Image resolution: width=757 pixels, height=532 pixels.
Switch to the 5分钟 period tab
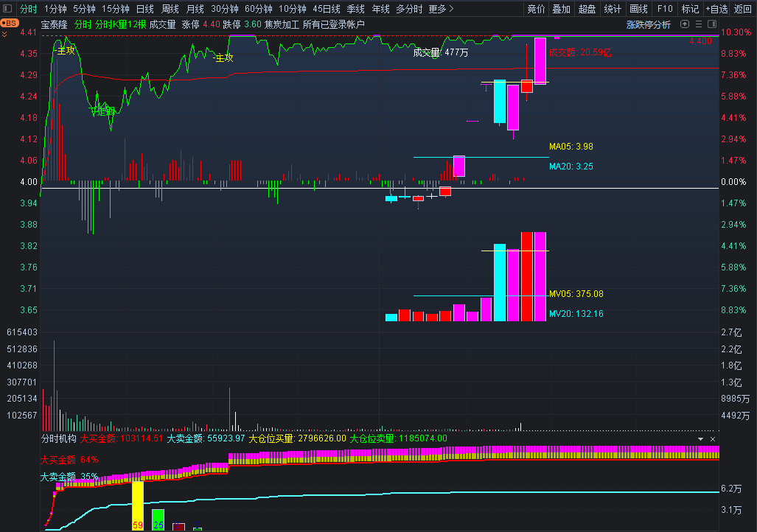pos(84,9)
